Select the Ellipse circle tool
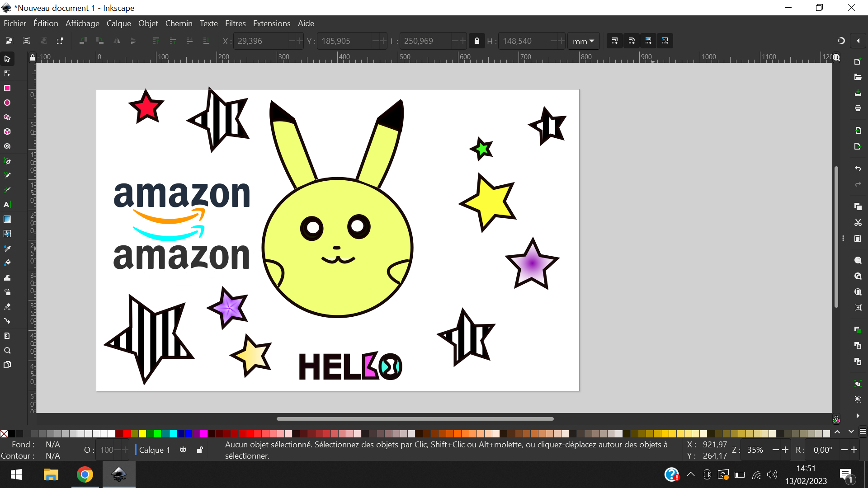 pos(7,103)
